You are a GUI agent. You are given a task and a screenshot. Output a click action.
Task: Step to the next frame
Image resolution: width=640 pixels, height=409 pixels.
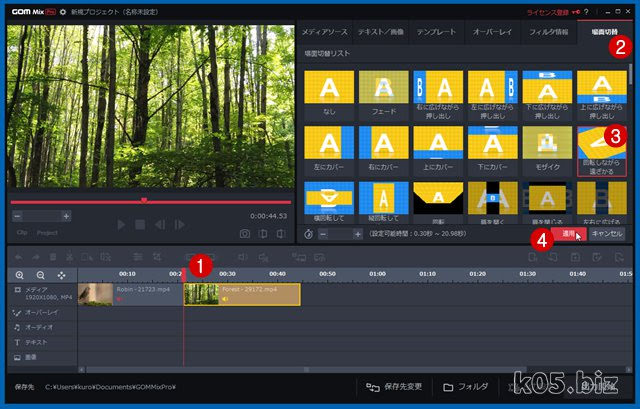180,225
